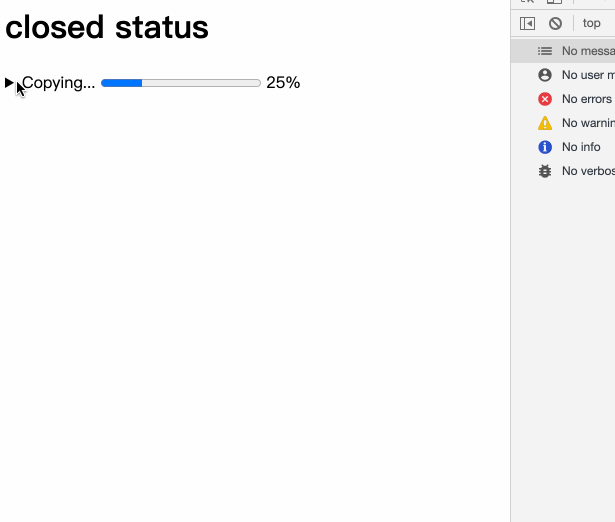Click the 25% progress text
The image size is (615, 522).
283,83
